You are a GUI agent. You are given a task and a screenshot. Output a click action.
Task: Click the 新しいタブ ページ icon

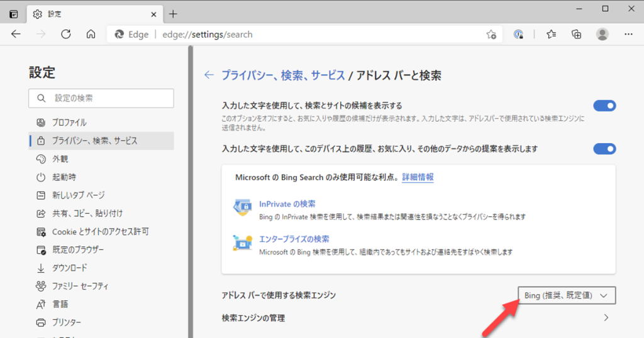click(41, 195)
